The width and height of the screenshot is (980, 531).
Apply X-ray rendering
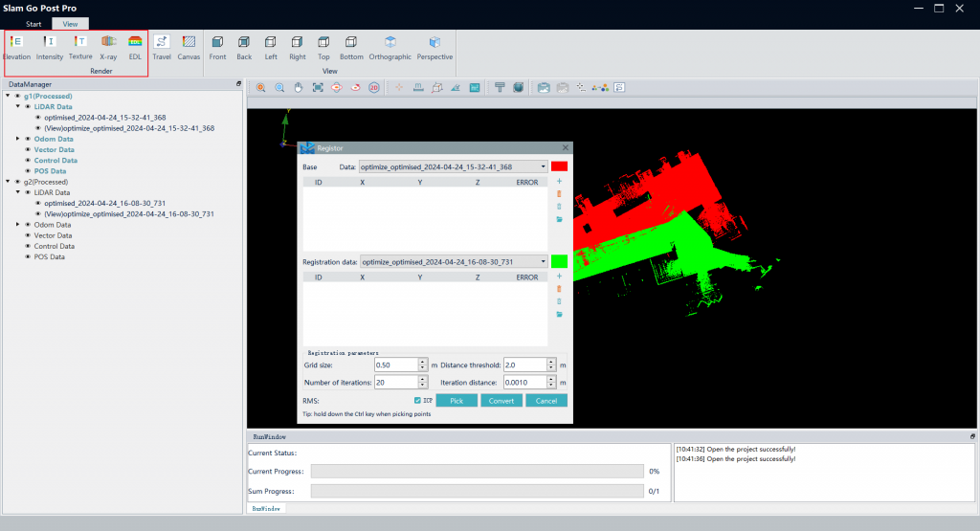click(108, 47)
